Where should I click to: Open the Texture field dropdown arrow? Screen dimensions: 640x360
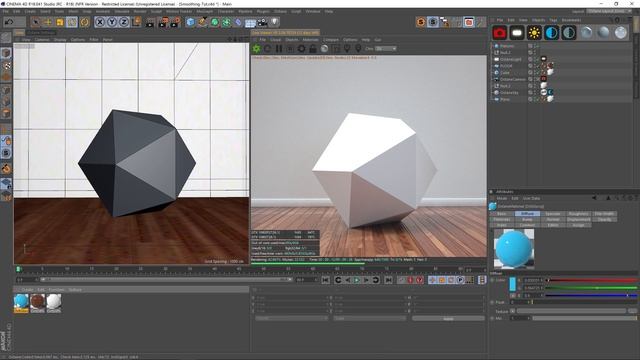(512, 311)
